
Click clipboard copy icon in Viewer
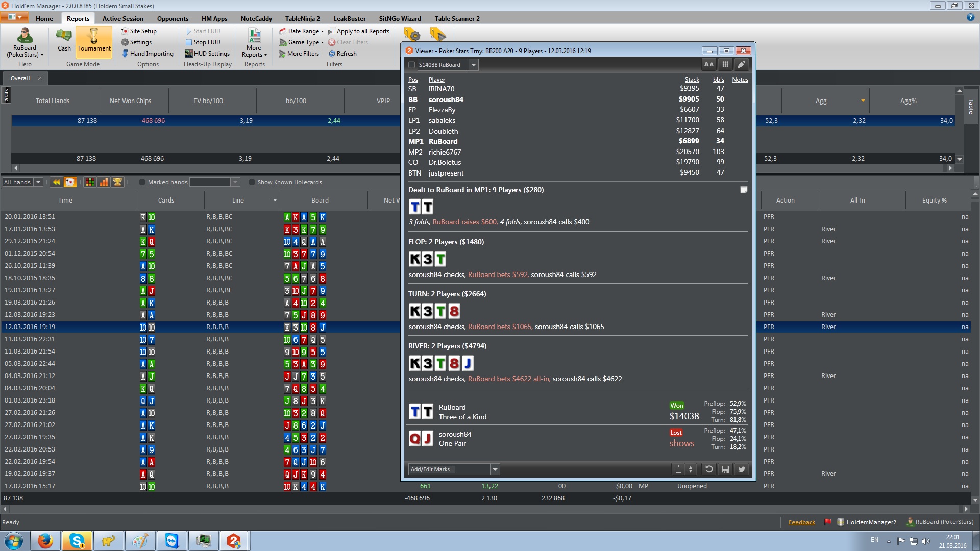(678, 469)
